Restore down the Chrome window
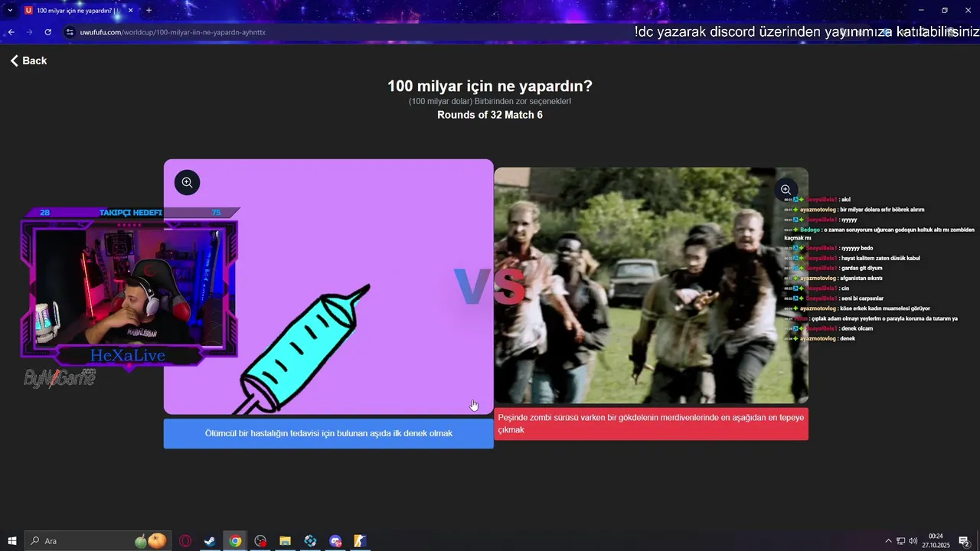The image size is (980, 551). [x=945, y=10]
